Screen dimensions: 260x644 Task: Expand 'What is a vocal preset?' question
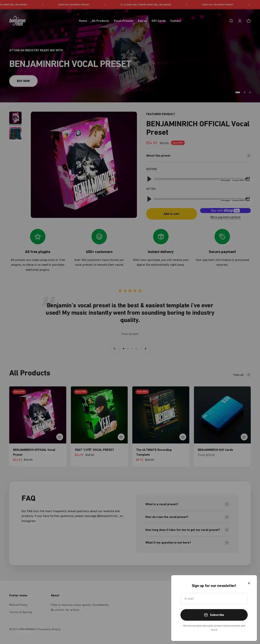[187, 504]
